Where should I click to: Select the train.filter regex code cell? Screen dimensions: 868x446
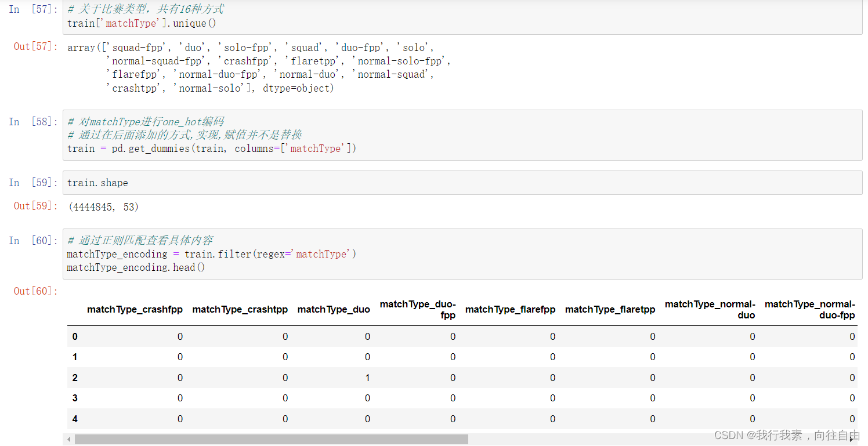click(462, 254)
